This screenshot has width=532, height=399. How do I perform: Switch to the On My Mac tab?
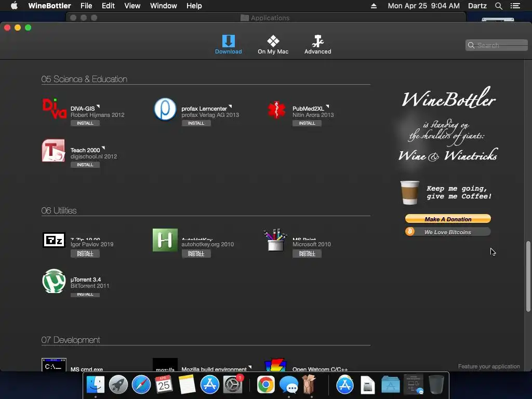273,45
